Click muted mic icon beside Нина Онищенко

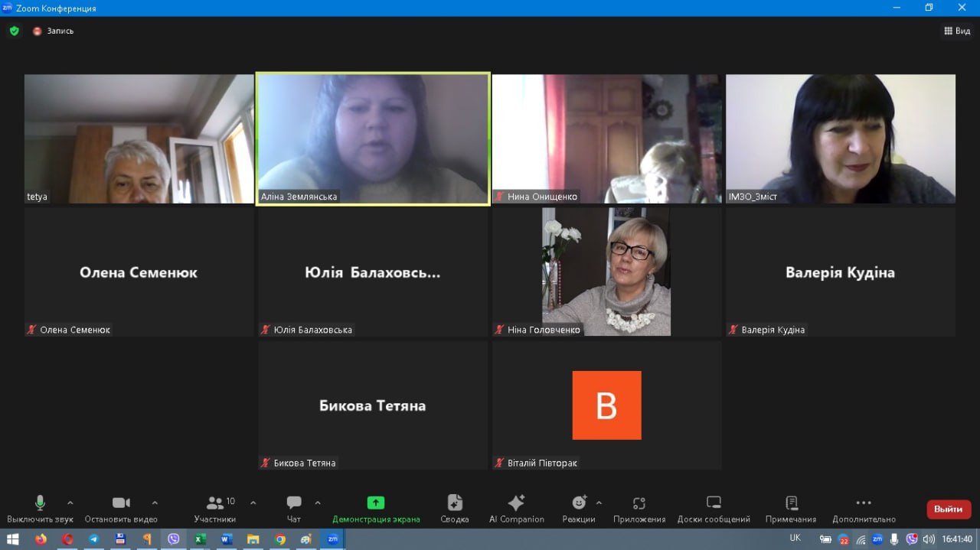click(x=499, y=197)
